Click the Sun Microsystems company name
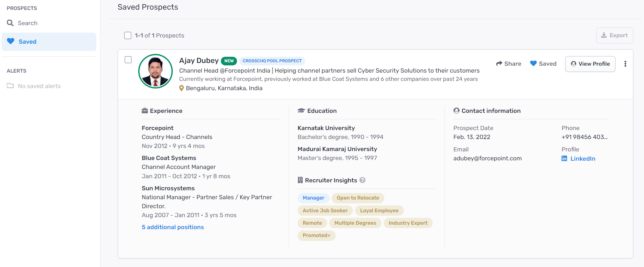The image size is (644, 267). click(168, 188)
